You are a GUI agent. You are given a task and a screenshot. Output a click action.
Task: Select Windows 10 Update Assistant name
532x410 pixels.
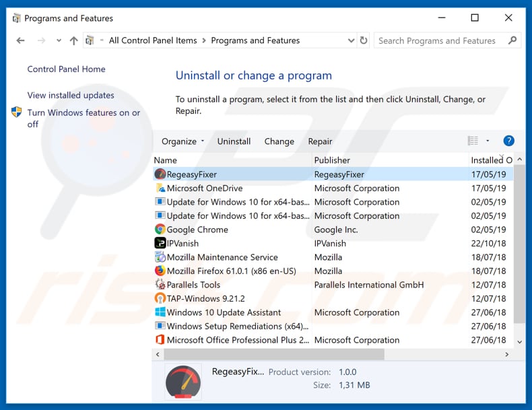tap(224, 312)
